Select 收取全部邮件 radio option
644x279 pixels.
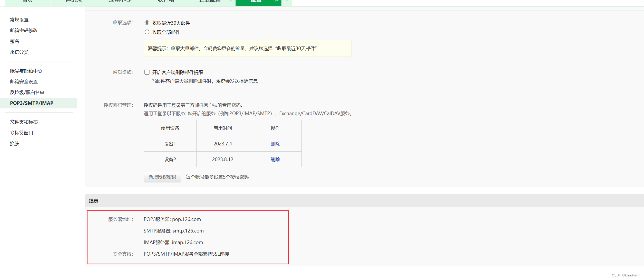pos(147,32)
